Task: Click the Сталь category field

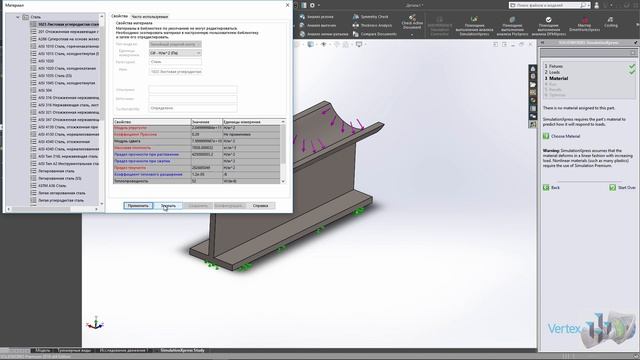Action: point(175,62)
